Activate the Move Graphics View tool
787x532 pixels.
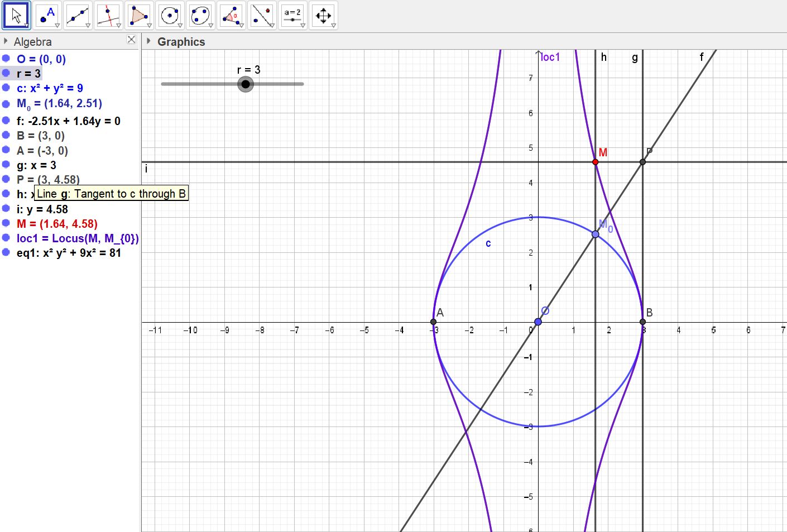click(x=323, y=16)
